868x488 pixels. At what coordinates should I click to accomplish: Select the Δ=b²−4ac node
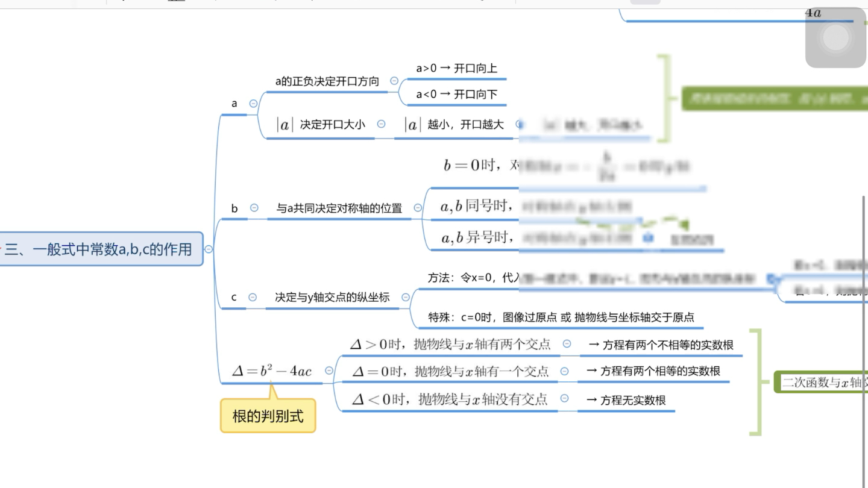pos(272,371)
